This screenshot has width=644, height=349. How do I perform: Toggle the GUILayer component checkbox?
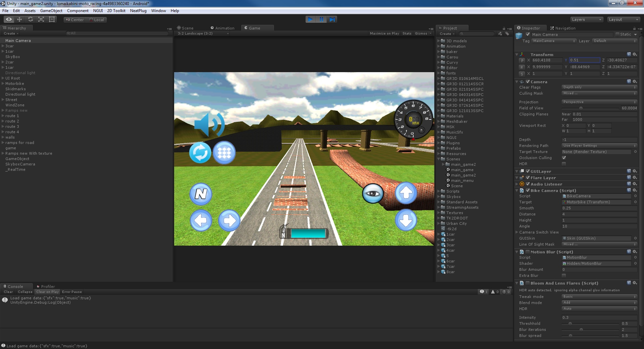528,171
